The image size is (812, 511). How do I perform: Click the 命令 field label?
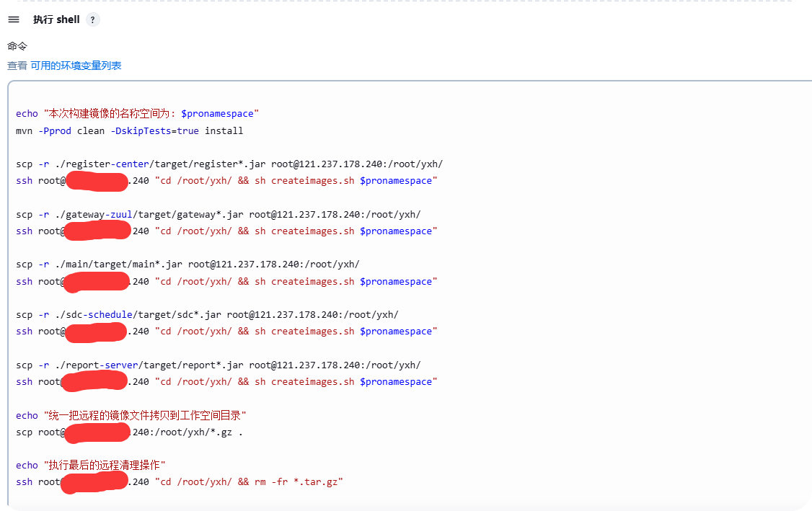[17, 46]
